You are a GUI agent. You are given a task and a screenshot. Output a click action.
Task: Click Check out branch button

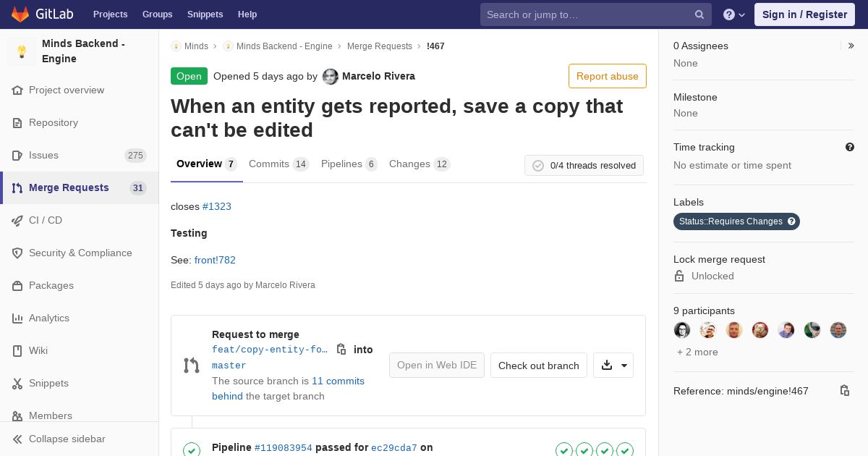539,366
